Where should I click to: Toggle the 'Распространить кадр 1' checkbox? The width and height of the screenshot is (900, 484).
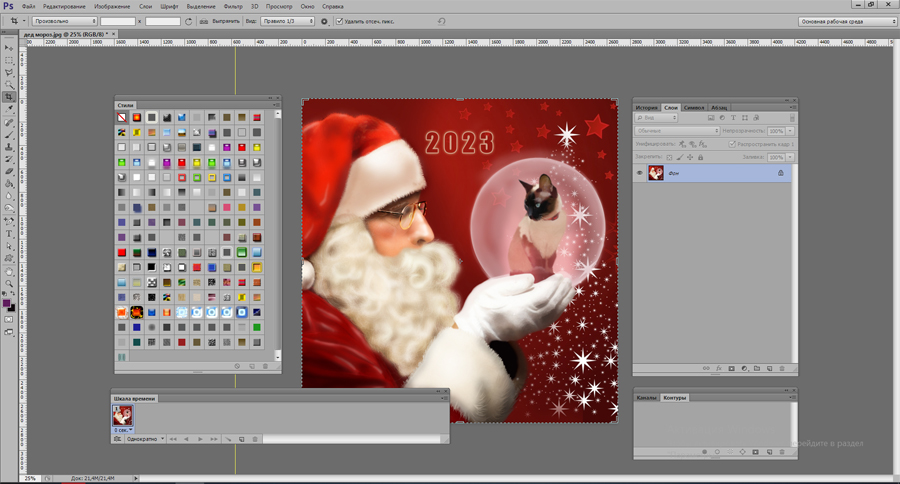pos(732,144)
